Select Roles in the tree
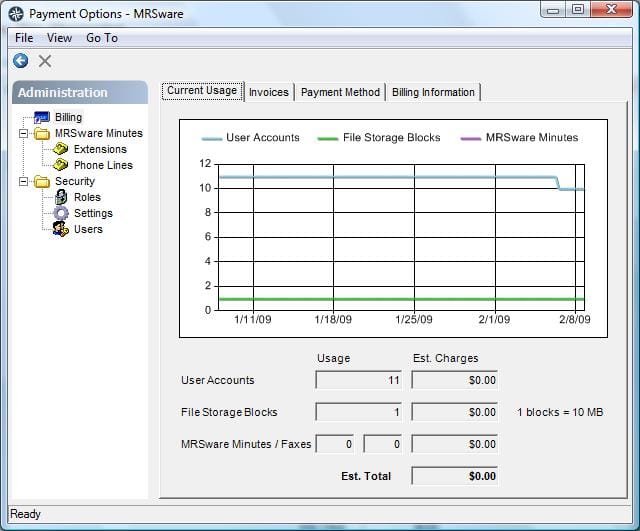This screenshot has width=640, height=531. pos(87,197)
